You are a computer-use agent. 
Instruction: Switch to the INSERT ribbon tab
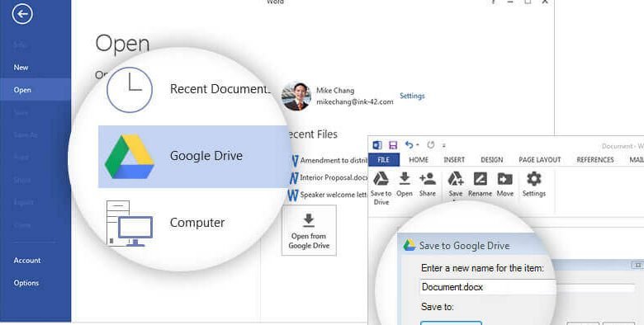click(x=454, y=160)
